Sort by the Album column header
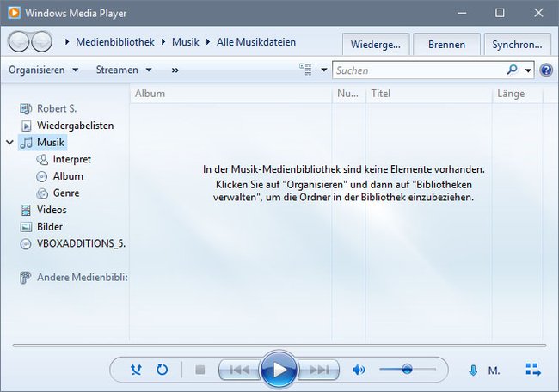The image size is (559, 392). [231, 94]
